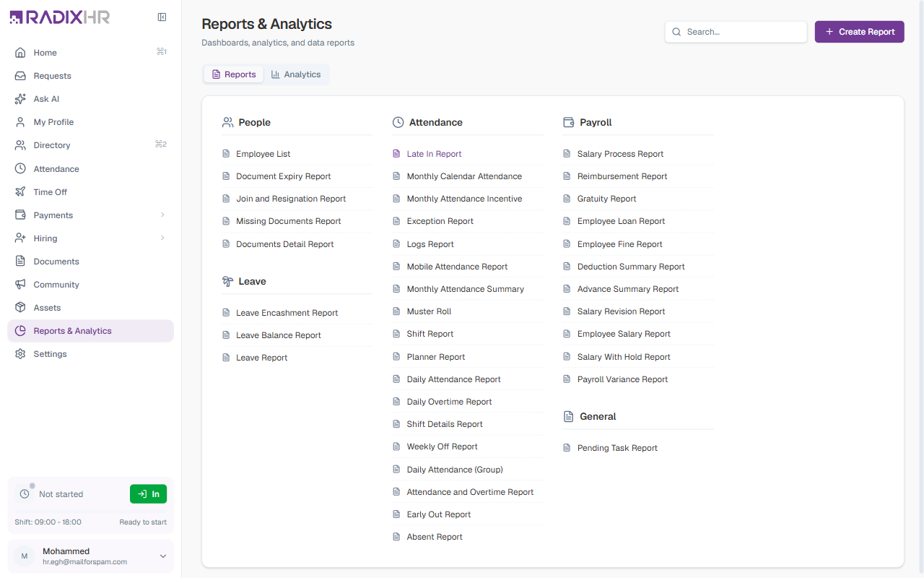Click the Requests inbox icon
This screenshot has width=924, height=578.
(x=20, y=76)
